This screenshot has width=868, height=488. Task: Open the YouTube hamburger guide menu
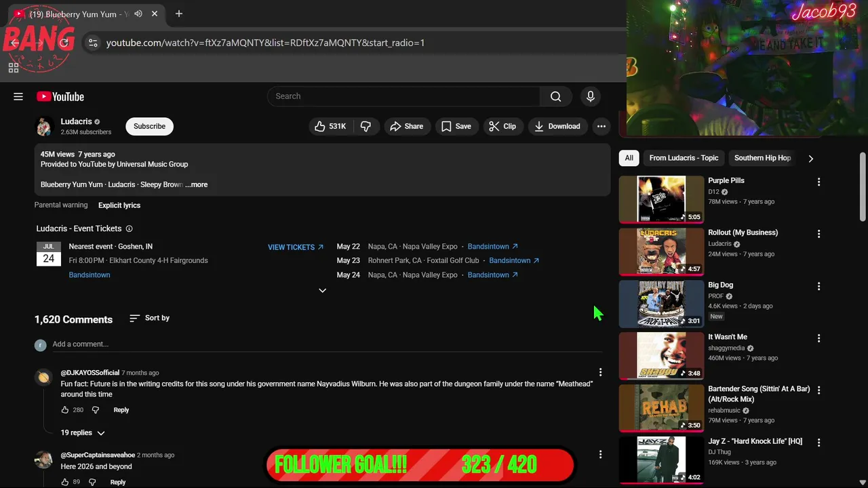tap(18, 96)
